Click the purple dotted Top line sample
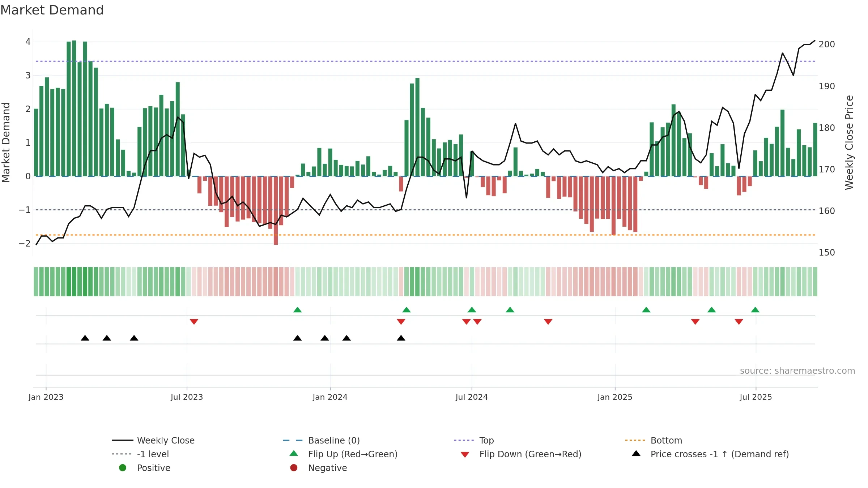868x488 pixels. (464, 440)
